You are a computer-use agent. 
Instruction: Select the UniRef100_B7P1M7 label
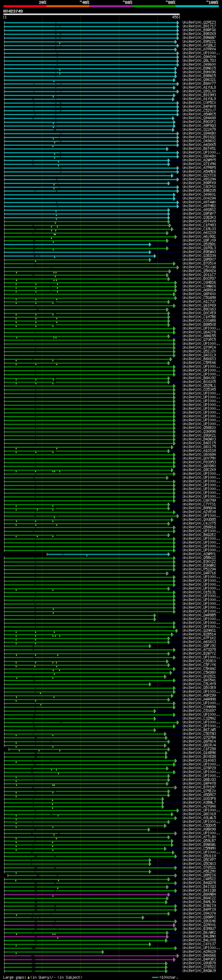point(199,787)
